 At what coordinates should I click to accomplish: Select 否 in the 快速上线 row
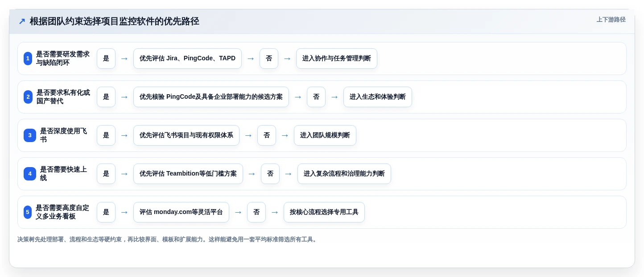coord(270,174)
